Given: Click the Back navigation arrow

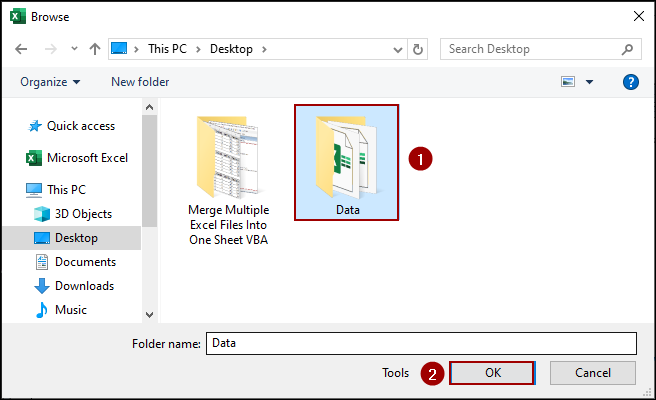Looking at the screenshot, I should pos(21,49).
